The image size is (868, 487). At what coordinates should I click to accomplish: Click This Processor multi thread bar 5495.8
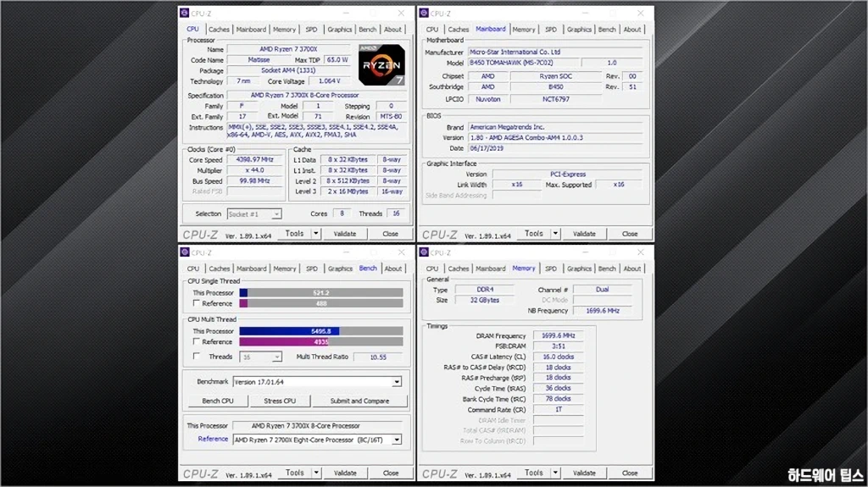[321, 331]
